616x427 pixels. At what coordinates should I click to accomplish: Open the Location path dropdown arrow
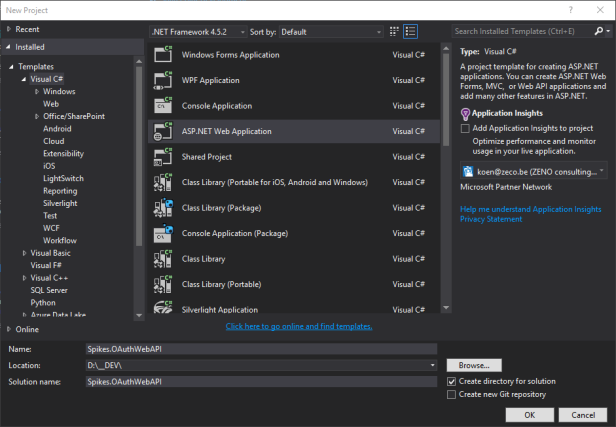432,365
